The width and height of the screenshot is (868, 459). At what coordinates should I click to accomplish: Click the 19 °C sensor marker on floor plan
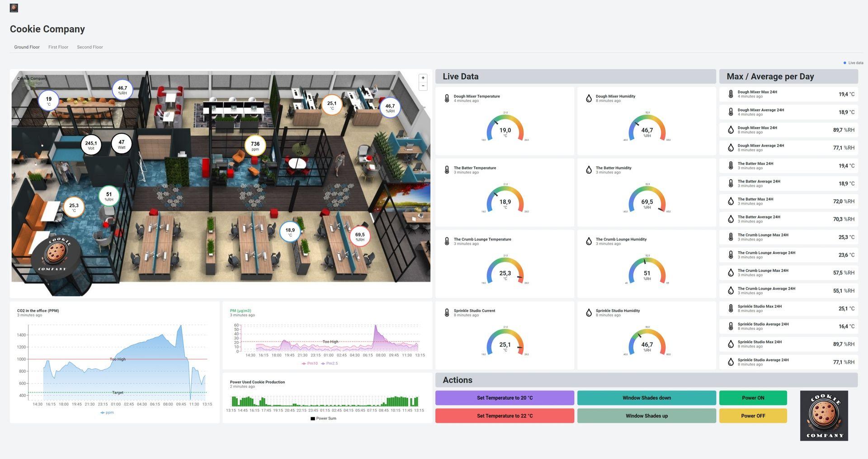tap(48, 101)
